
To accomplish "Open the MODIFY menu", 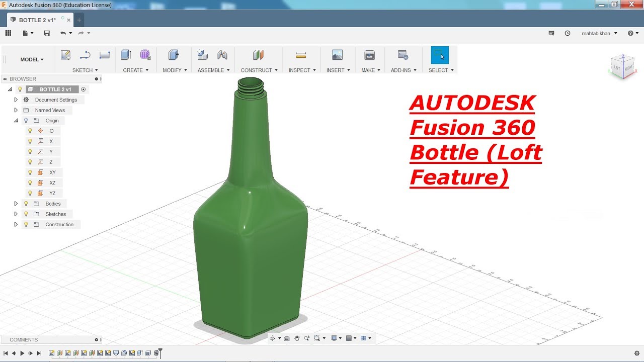I will coord(175,70).
